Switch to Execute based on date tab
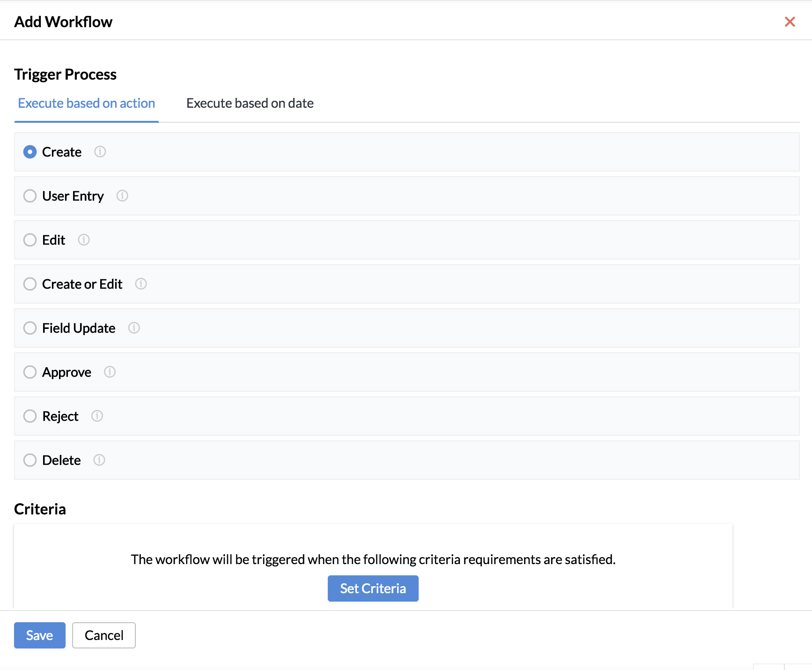The width and height of the screenshot is (812, 670). coord(250,104)
